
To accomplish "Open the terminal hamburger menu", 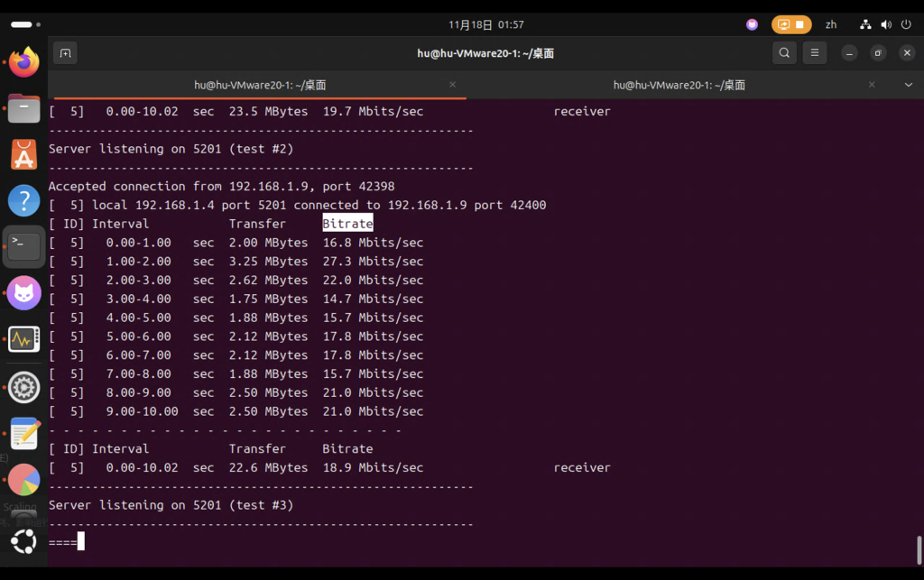I will 815,53.
